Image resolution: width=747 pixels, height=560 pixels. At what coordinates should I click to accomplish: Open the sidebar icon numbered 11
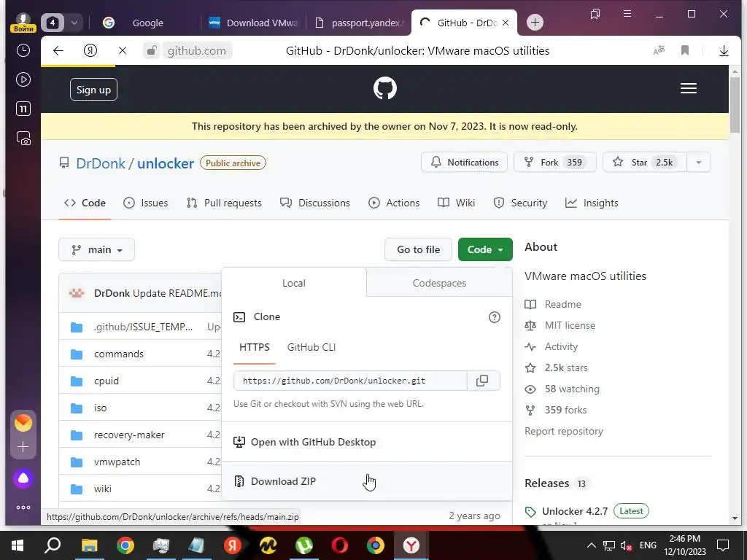pyautogui.click(x=23, y=109)
